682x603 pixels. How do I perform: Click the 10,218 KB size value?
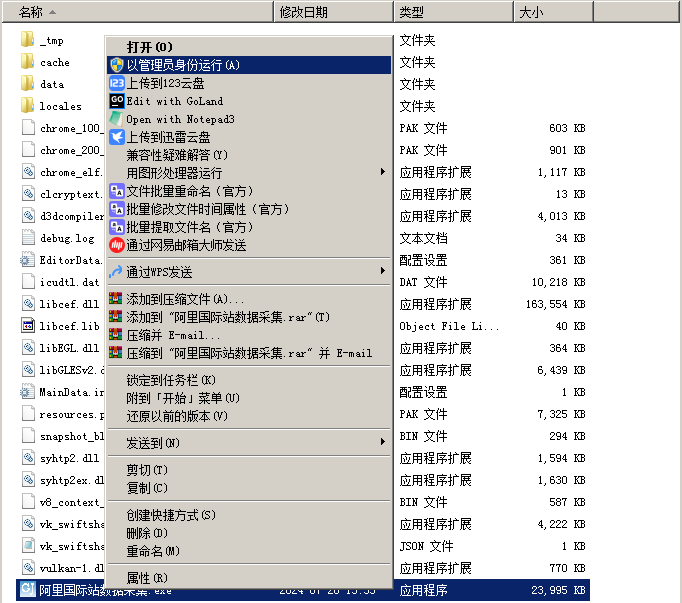[558, 282]
